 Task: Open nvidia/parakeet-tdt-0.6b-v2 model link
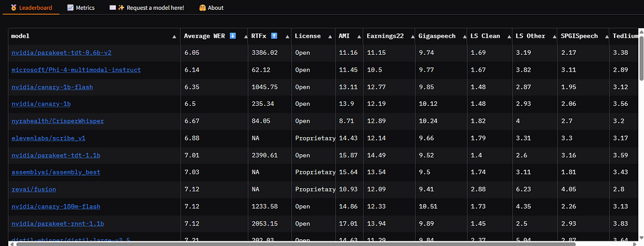point(61,53)
